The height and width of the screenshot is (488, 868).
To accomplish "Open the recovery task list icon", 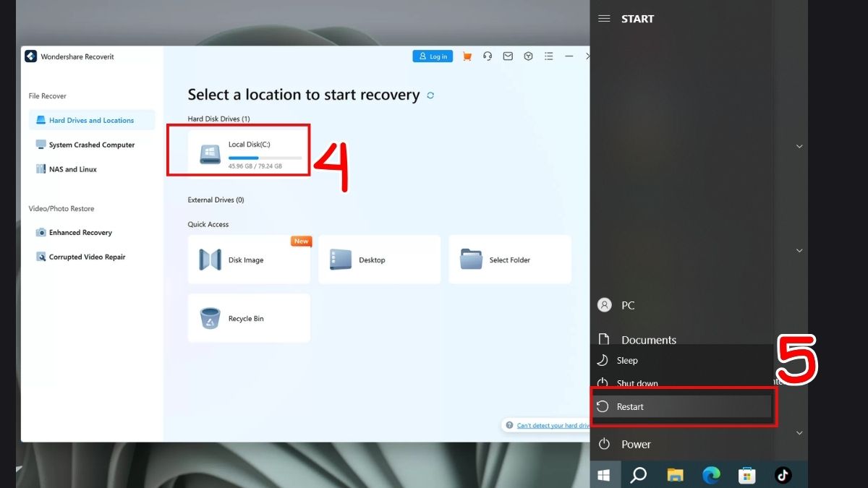I will tap(548, 56).
